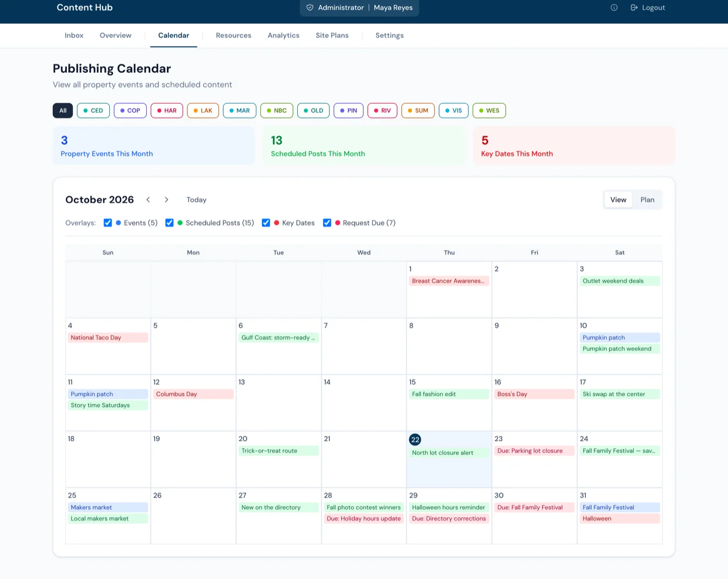Click the Scheduled Posts This Month card
The width and height of the screenshot is (728, 579).
[x=364, y=146]
